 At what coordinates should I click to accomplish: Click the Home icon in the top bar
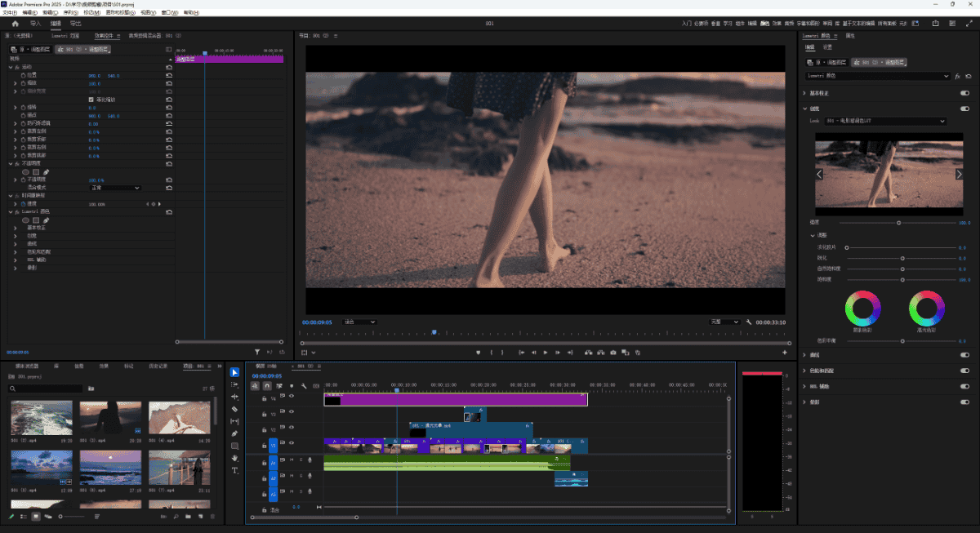click(x=15, y=24)
